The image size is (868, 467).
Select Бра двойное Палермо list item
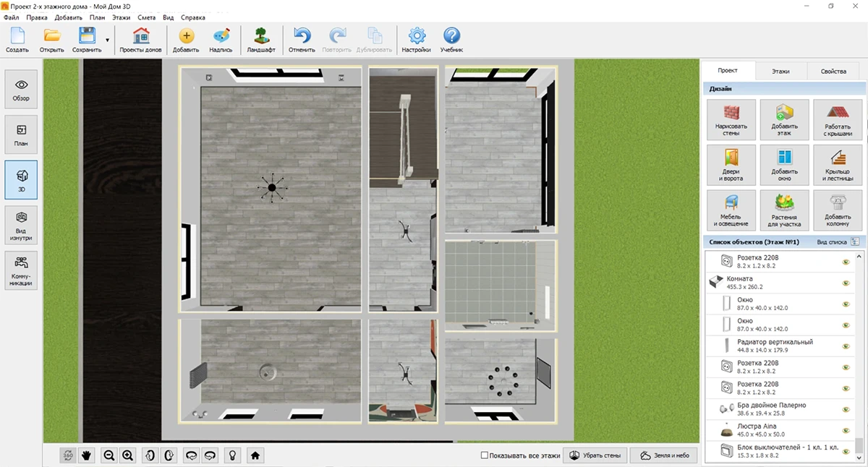tap(778, 408)
